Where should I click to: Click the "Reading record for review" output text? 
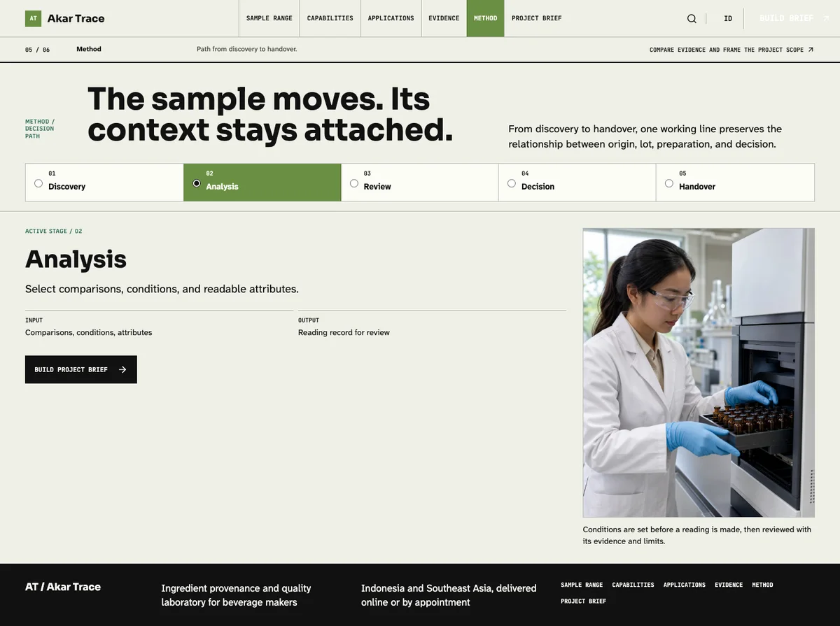[344, 332]
